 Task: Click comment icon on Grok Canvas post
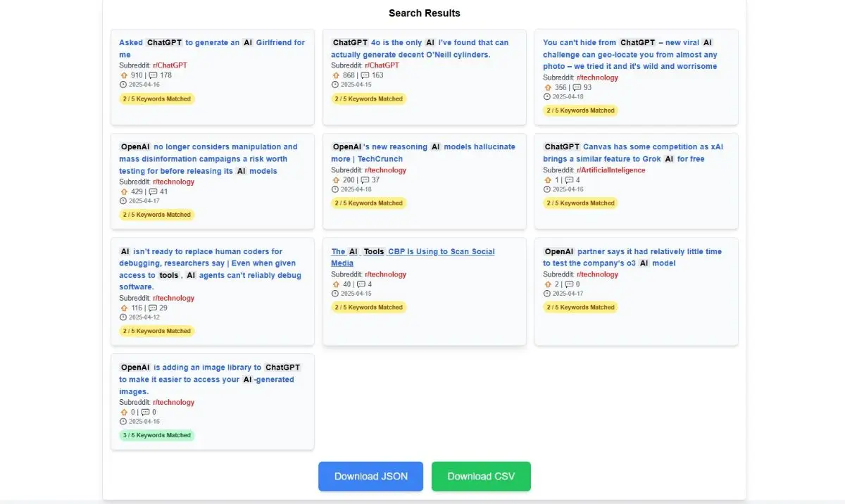(x=569, y=180)
